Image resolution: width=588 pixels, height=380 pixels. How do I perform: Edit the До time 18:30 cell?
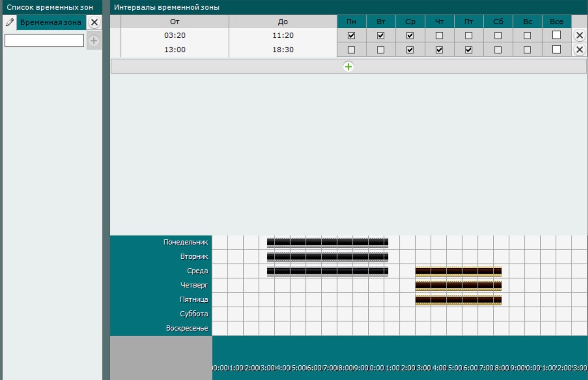tap(283, 50)
